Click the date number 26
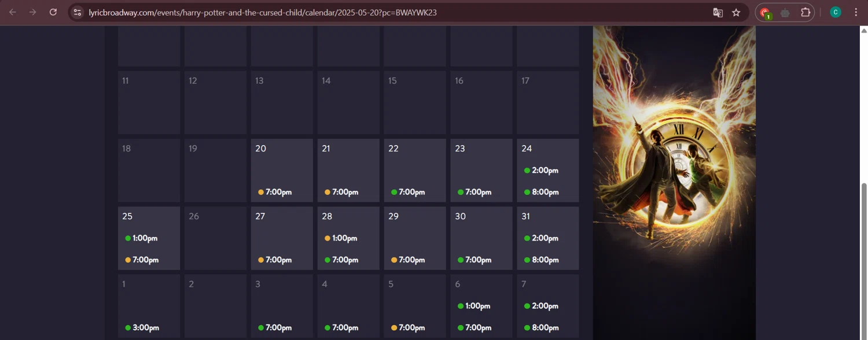Image resolution: width=868 pixels, height=340 pixels. [x=194, y=216]
